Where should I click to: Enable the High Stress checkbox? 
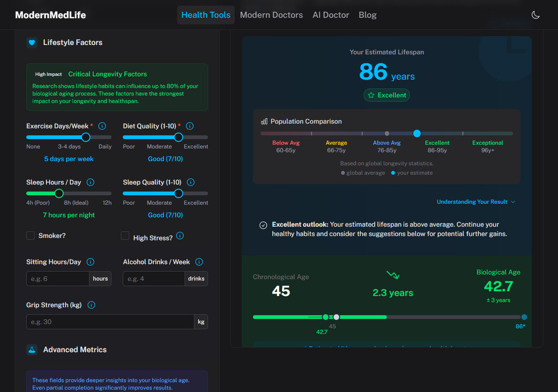click(125, 236)
